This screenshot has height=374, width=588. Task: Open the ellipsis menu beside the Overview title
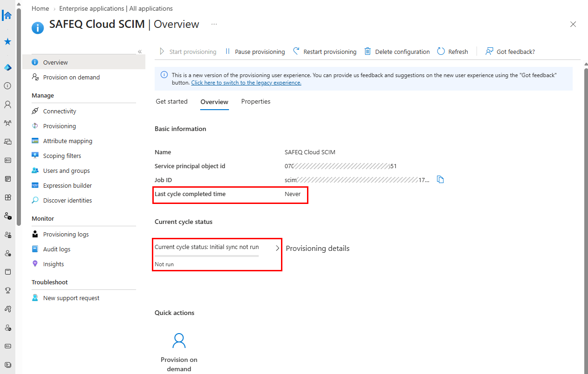coord(214,24)
